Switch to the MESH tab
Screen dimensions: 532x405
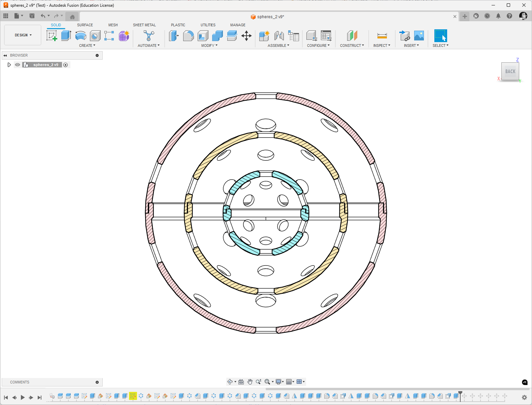113,25
